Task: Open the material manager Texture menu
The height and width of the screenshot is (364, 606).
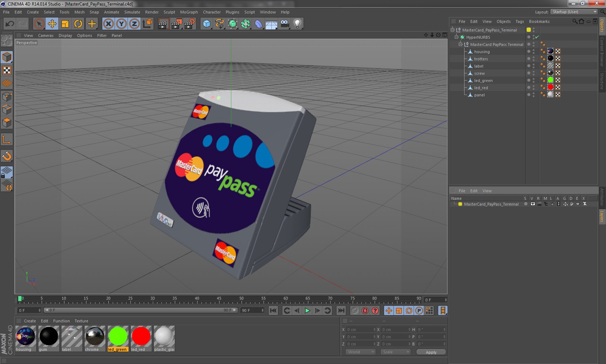Action: pos(81,321)
